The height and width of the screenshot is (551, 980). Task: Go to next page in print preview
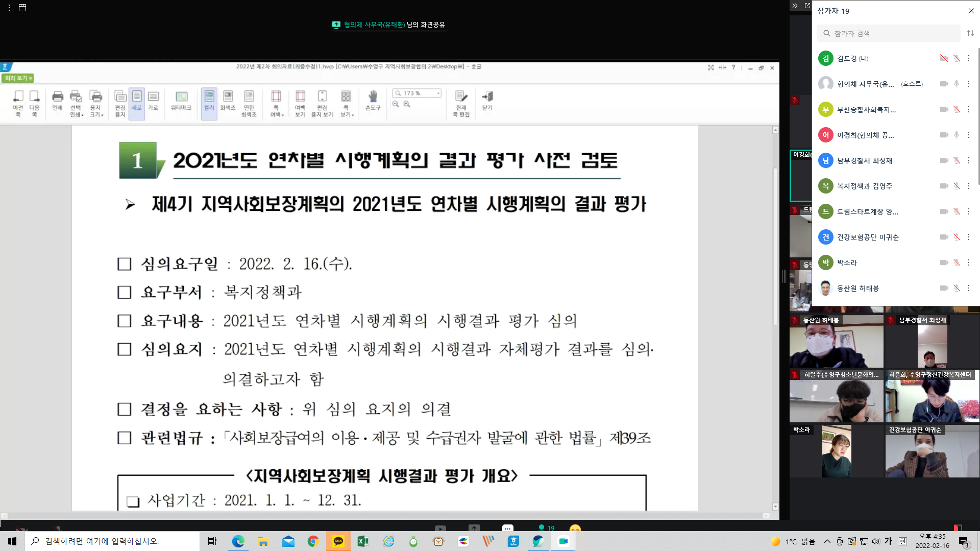click(34, 104)
